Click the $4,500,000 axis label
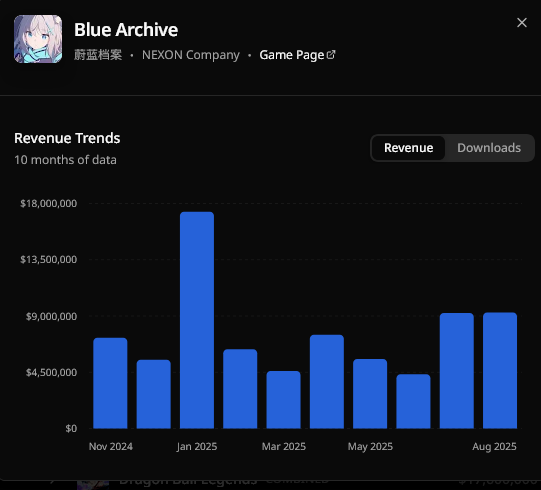Screen dimensions: 541x490 click(51, 372)
